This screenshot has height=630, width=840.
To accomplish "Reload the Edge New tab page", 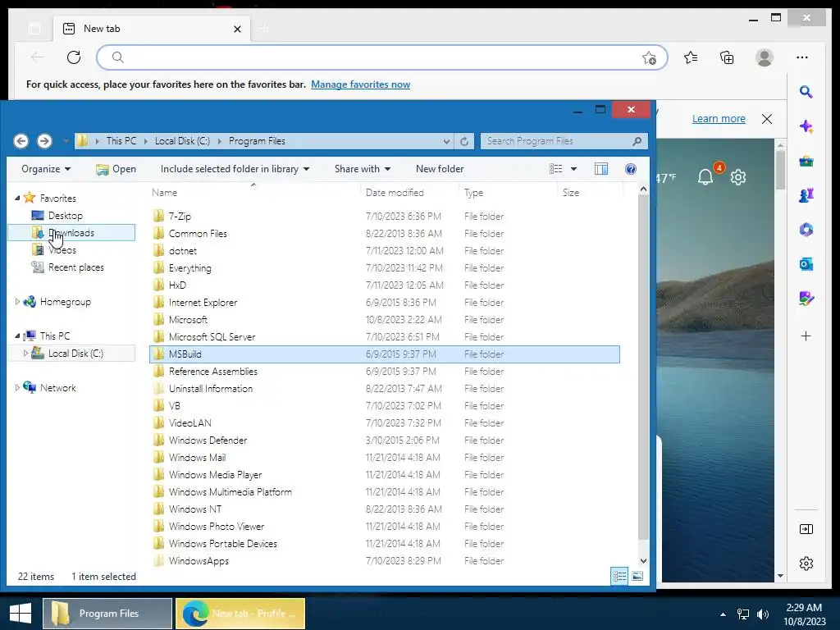I will pyautogui.click(x=74, y=57).
